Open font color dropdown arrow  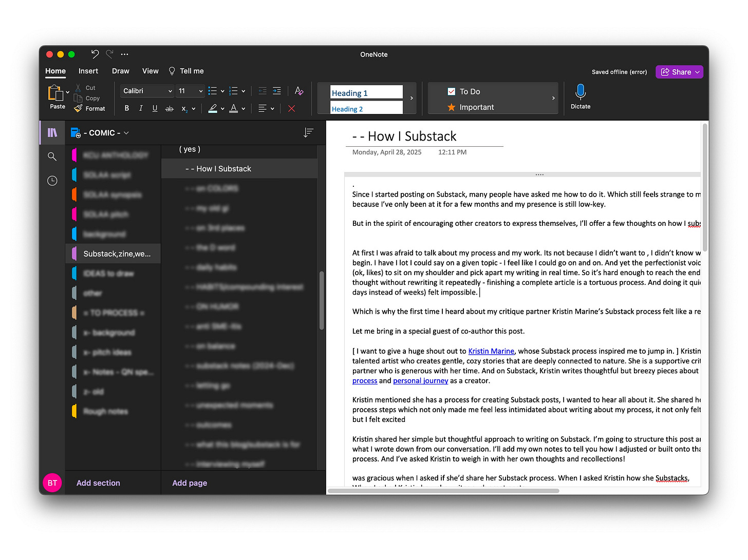(244, 109)
